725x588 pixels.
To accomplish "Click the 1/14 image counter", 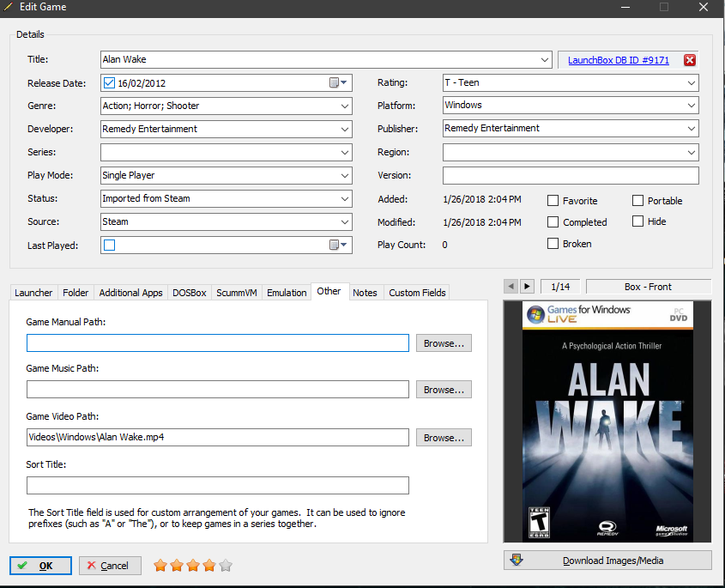I will click(x=560, y=287).
